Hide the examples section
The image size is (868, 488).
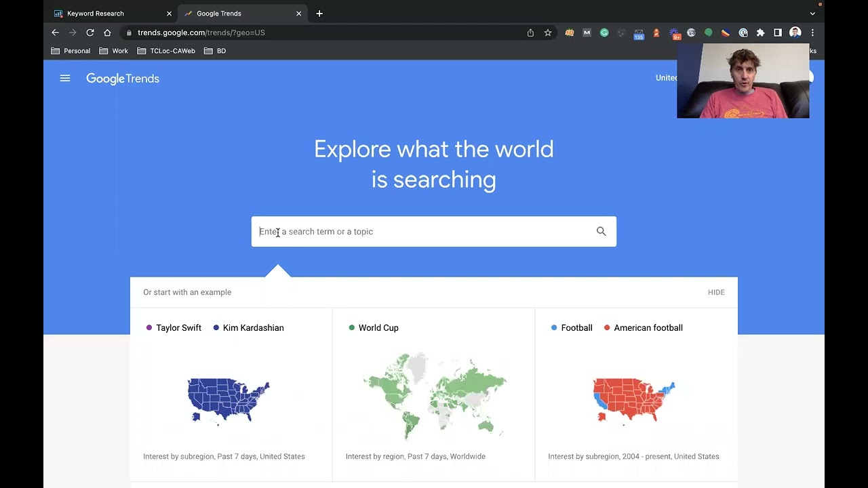pos(716,292)
